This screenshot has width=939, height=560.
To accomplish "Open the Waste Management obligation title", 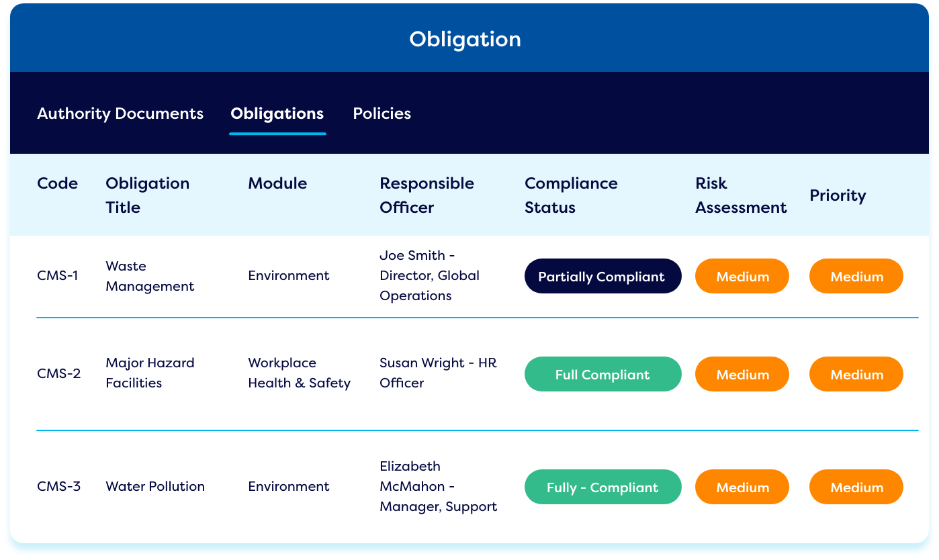I will coord(150,276).
